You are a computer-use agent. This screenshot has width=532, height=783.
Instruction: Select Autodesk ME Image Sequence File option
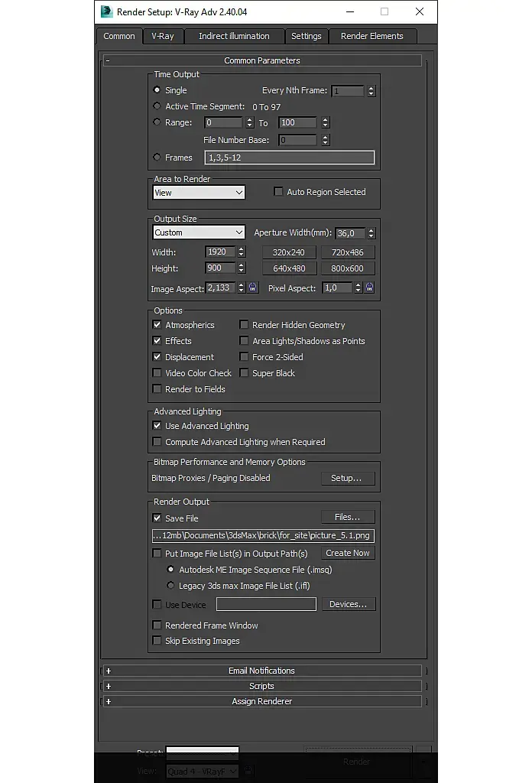(170, 569)
